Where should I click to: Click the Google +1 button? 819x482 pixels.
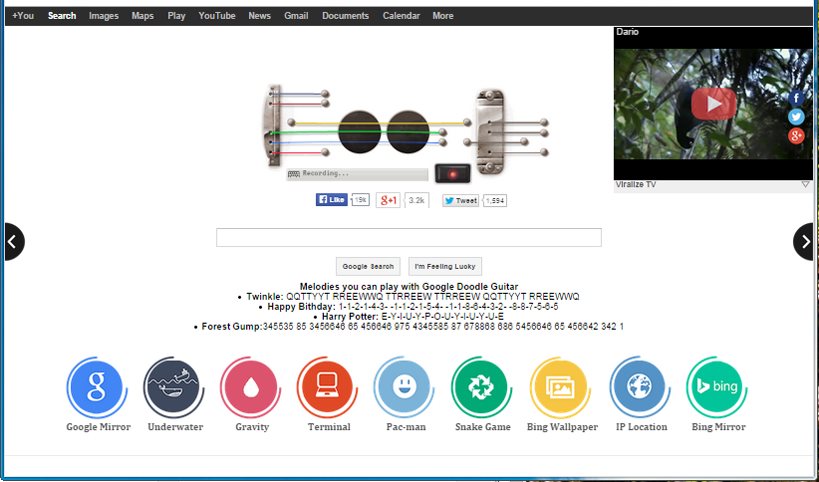click(388, 200)
